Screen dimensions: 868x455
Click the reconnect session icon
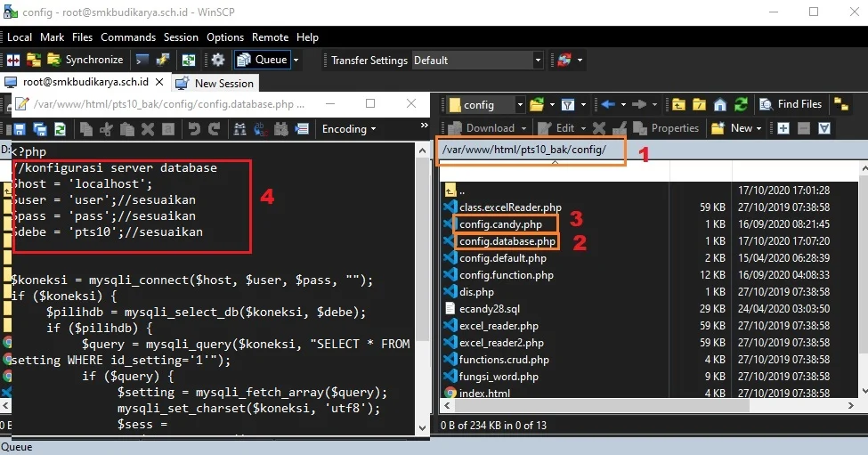564,60
